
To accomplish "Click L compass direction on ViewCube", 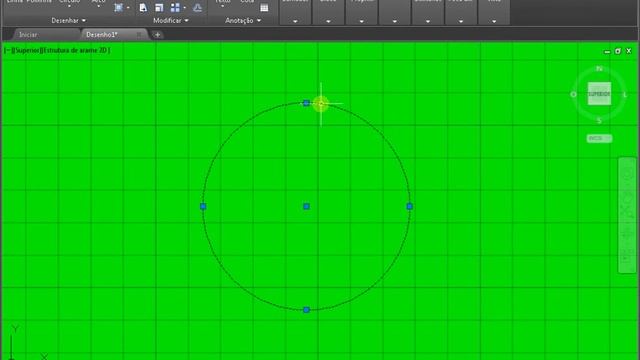I will click(x=625, y=94).
